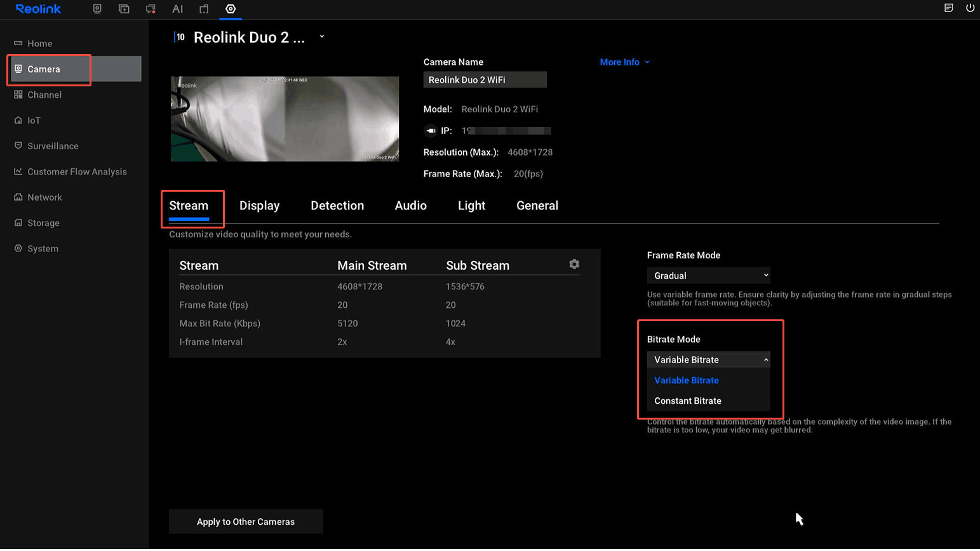Click Sub Stream I-frame interval 4x
The image size is (980, 551).
[x=450, y=342]
